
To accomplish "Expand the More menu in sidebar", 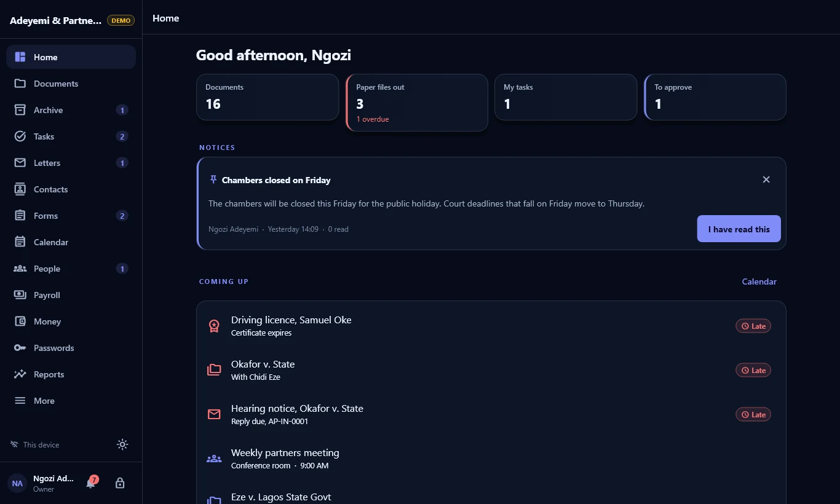I will tap(71, 401).
